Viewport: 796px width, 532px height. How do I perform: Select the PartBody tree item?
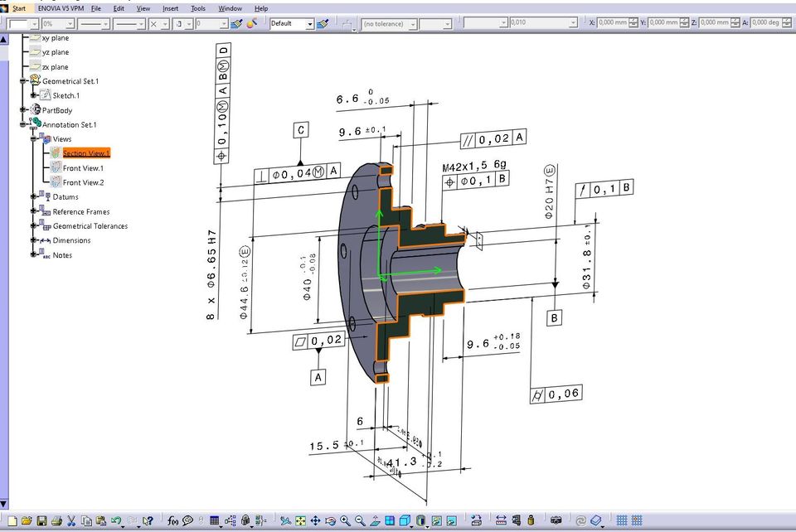56,110
